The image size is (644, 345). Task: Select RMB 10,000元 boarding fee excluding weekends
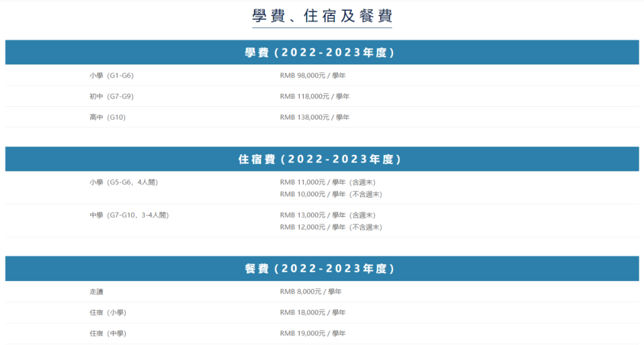click(331, 194)
